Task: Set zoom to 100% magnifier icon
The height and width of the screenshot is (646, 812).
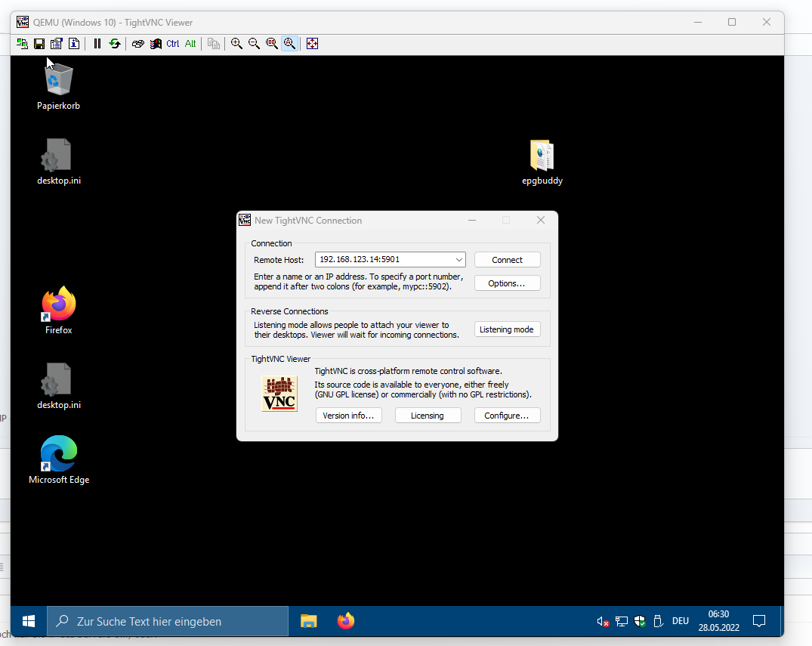Action: click(x=272, y=44)
